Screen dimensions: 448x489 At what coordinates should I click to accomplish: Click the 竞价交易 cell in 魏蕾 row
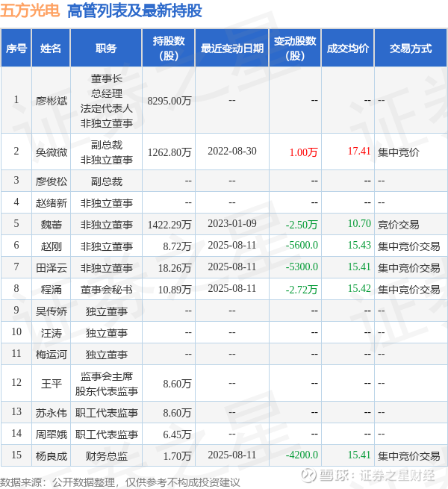coord(399,225)
